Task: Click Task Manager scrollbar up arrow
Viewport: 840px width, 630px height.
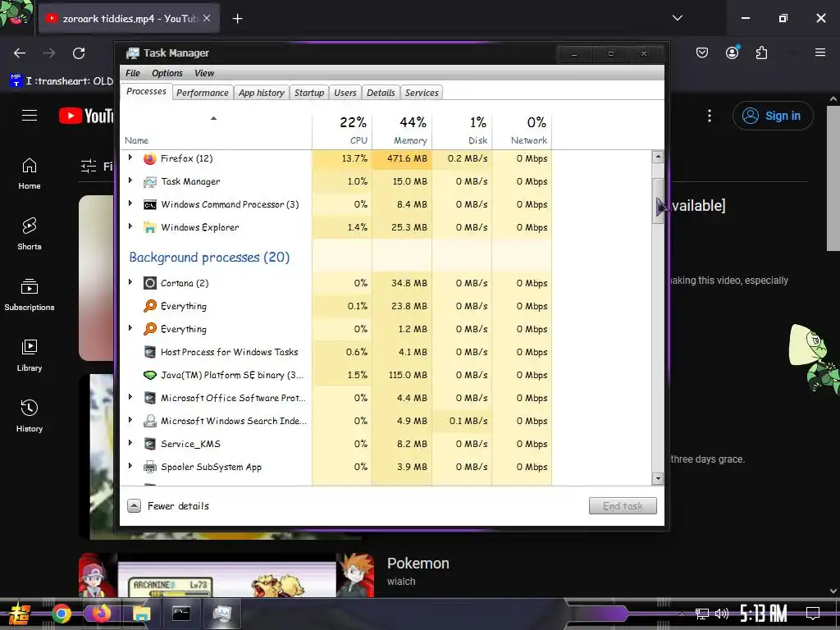Action: coord(658,157)
